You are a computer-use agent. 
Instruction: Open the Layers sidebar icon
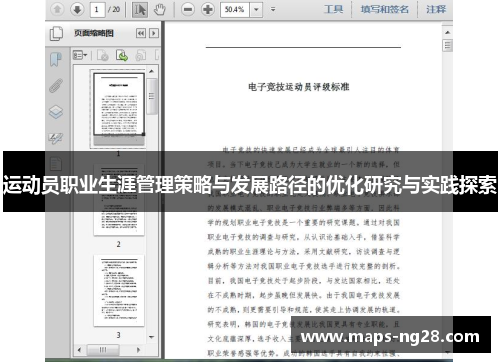click(56, 112)
